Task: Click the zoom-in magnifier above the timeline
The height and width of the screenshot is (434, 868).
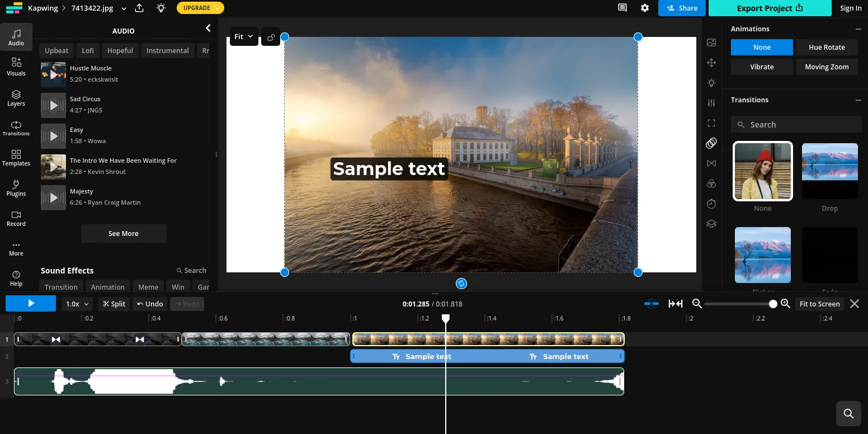Action: [x=785, y=304]
